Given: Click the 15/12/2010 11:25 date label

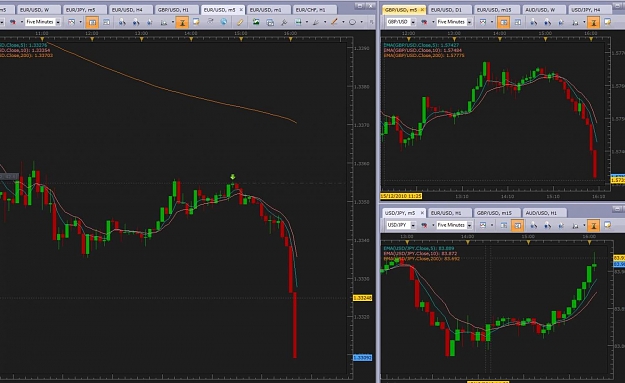Looking at the screenshot, I should [401, 196].
